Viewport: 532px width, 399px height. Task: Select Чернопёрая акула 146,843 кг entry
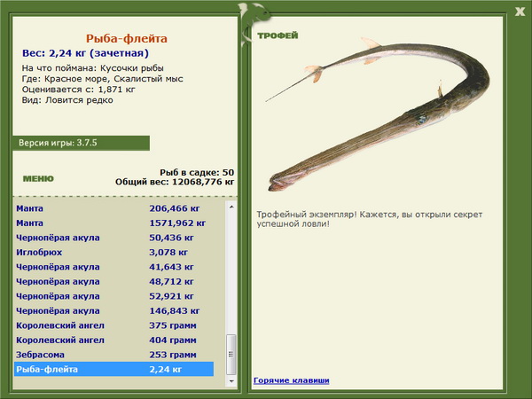coord(114,310)
